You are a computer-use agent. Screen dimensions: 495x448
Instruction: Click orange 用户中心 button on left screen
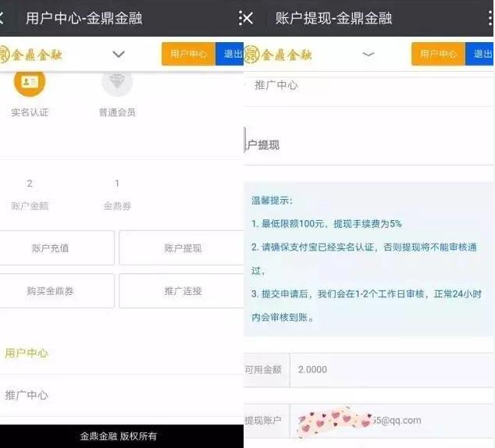click(x=188, y=54)
